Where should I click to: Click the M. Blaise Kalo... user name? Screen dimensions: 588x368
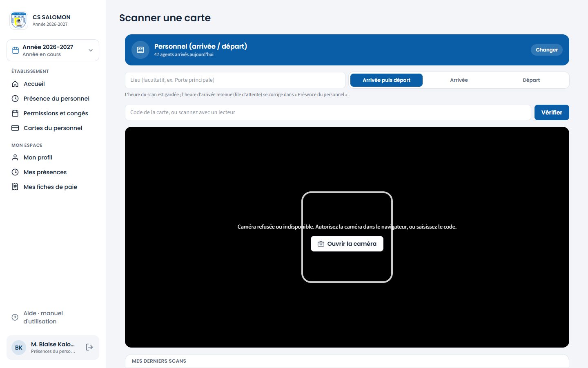click(x=53, y=344)
